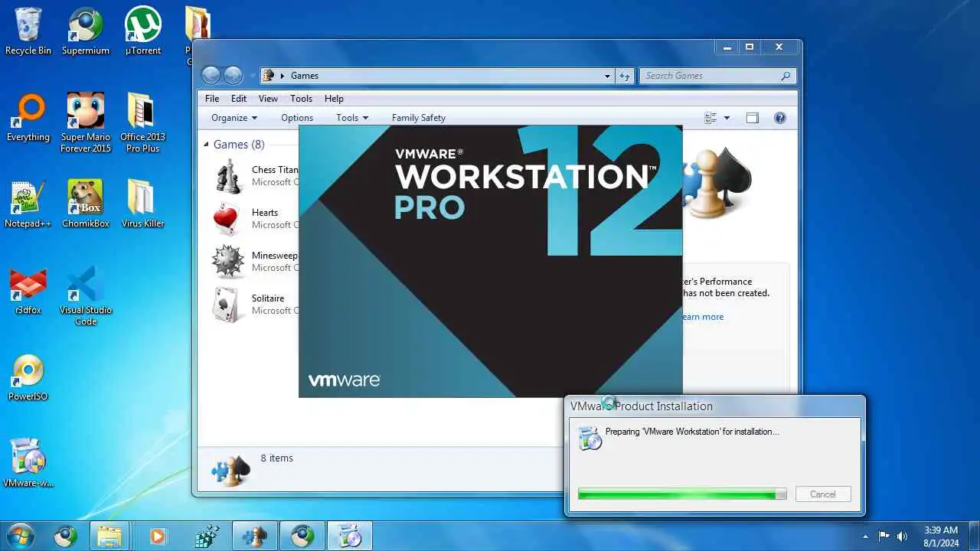Click the 'Preparing VMware Workstation for installation' text
The image size is (980, 551).
coord(692,432)
